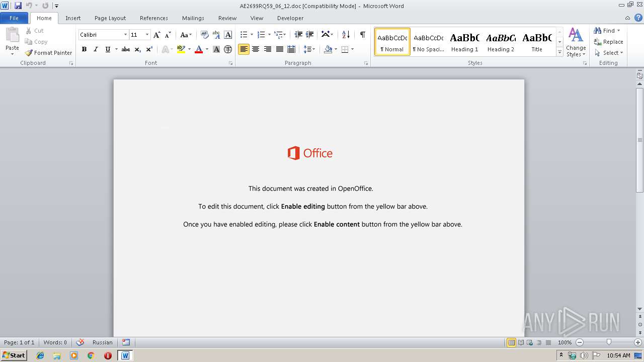Viewport: 644px width, 362px height.
Task: Open the Font name dropdown
Action: (x=125, y=35)
